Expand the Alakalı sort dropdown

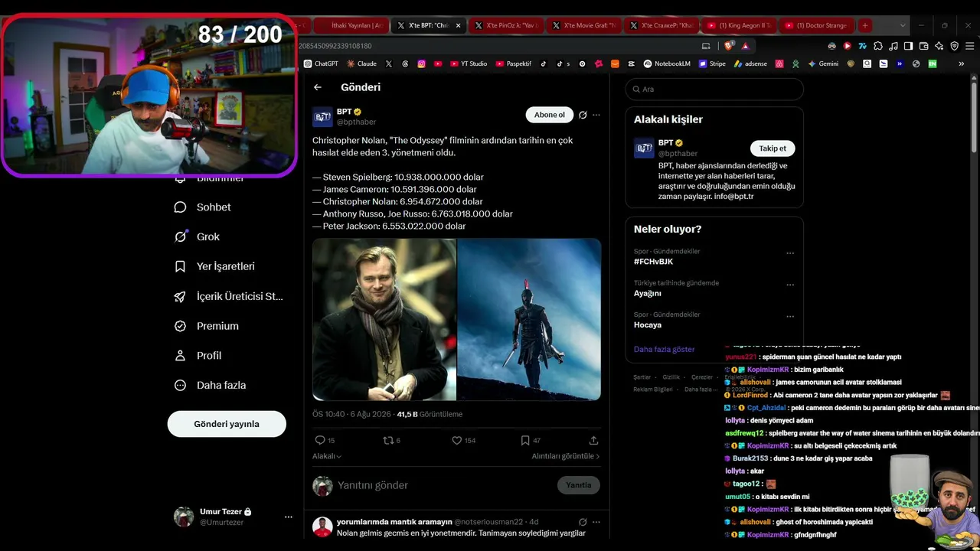tap(327, 456)
